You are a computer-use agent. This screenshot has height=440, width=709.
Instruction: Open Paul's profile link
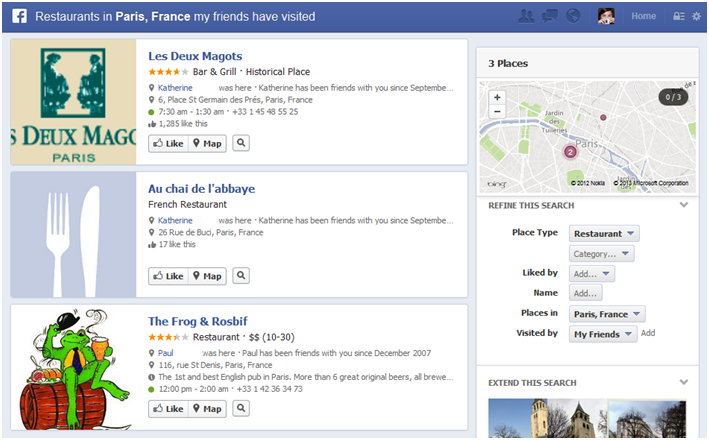click(x=165, y=353)
